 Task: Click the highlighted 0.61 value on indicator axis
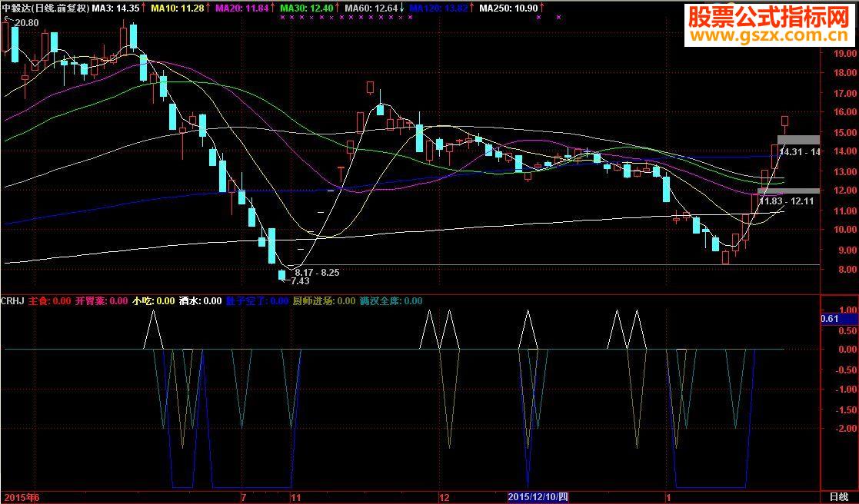pos(839,319)
